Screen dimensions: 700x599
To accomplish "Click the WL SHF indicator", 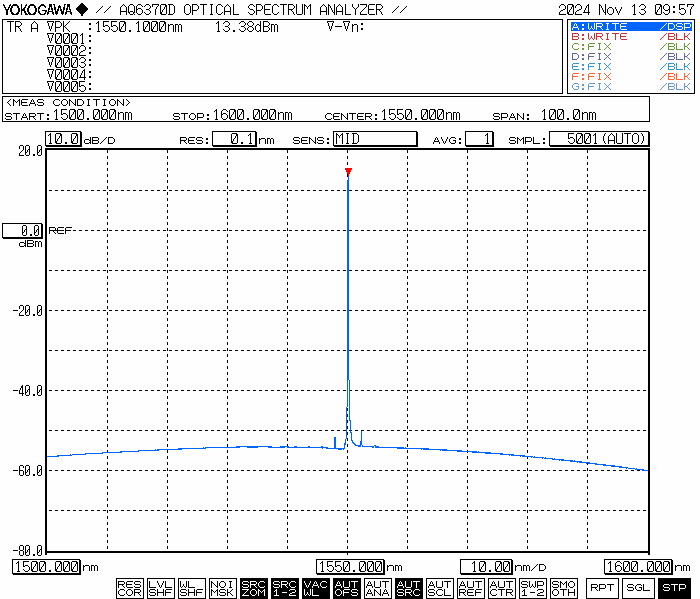I will [x=191, y=588].
